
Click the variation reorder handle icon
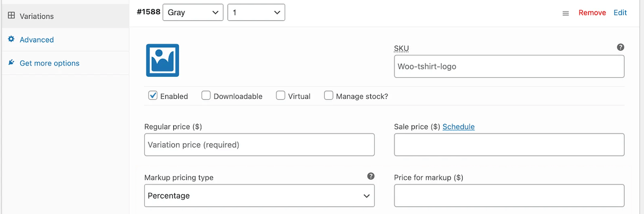(x=565, y=13)
